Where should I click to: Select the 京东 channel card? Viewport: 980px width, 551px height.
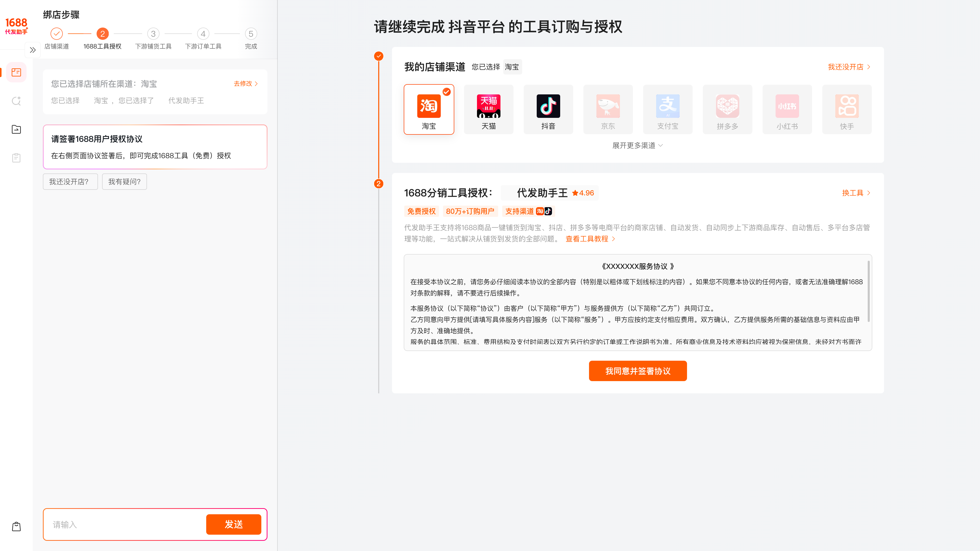point(608,109)
